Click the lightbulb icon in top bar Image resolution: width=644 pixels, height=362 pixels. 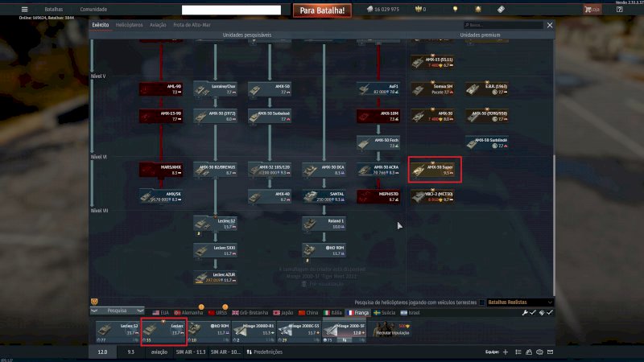click(455, 9)
